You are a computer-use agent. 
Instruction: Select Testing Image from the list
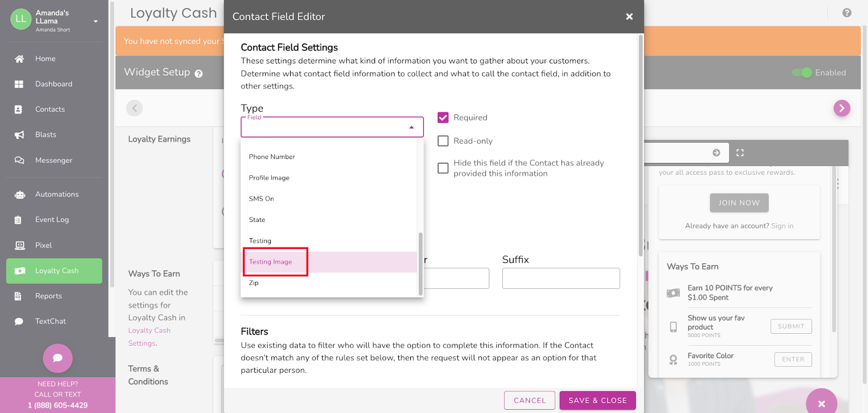271,262
